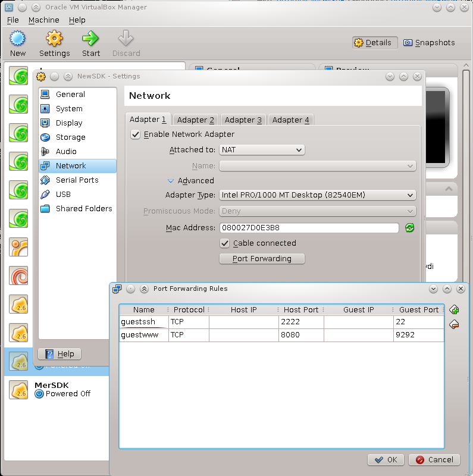Select General in settings sidebar
The height and width of the screenshot is (476, 473).
click(78, 95)
